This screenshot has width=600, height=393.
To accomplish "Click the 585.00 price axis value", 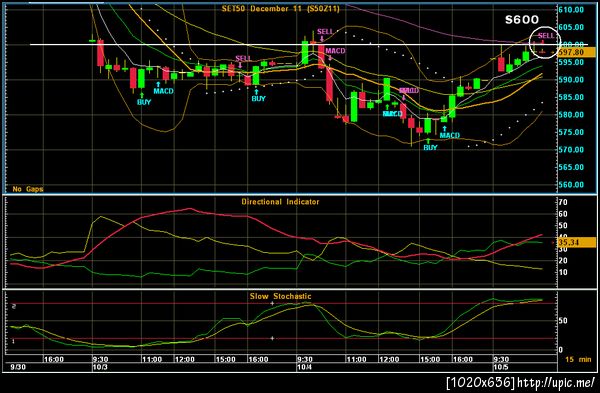I will (571, 97).
